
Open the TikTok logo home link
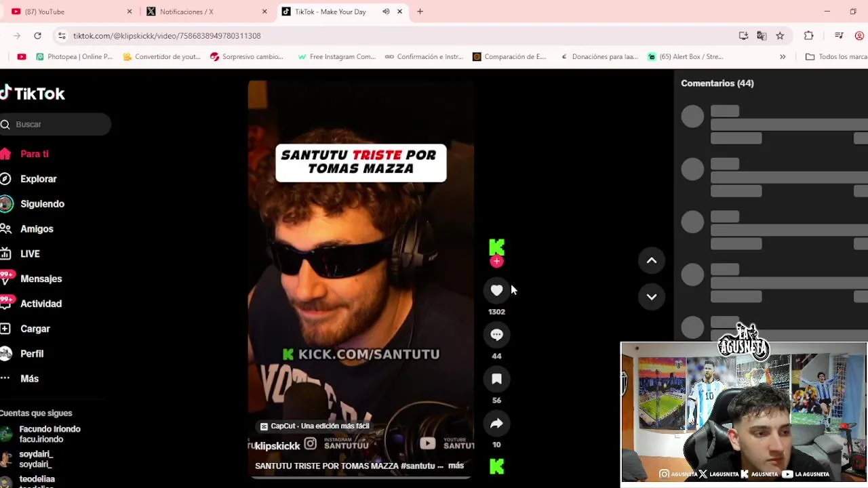pyautogui.click(x=33, y=94)
